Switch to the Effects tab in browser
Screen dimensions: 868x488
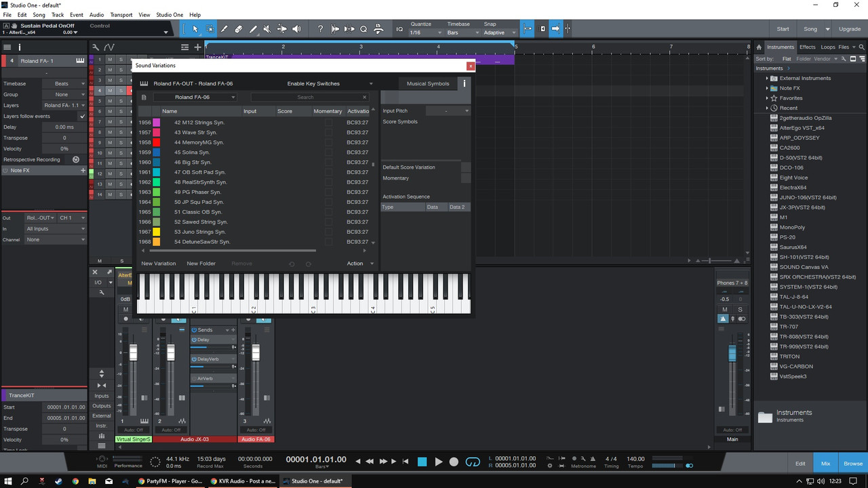coord(807,47)
